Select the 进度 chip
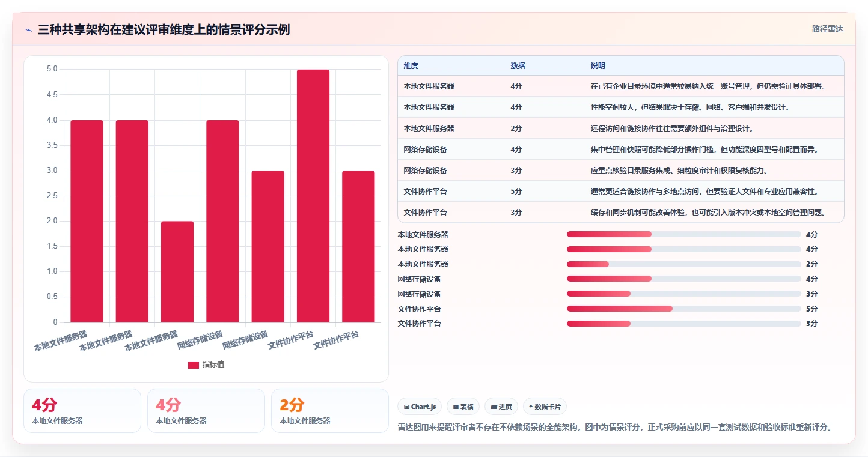868x457 pixels. [501, 407]
